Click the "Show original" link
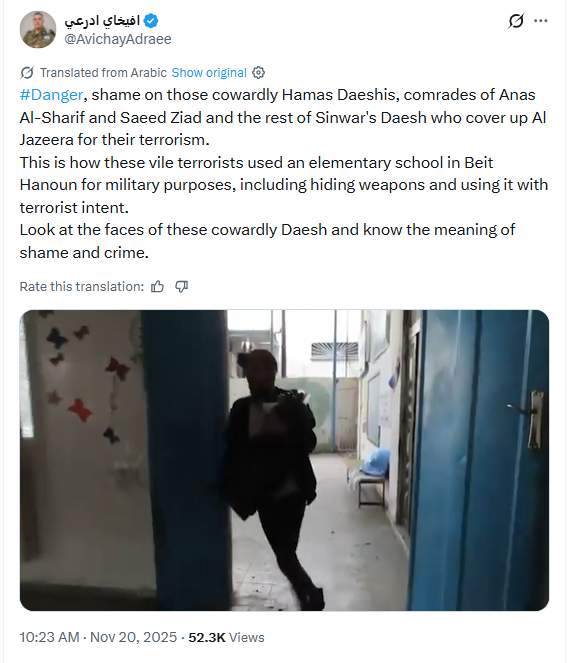 [209, 73]
